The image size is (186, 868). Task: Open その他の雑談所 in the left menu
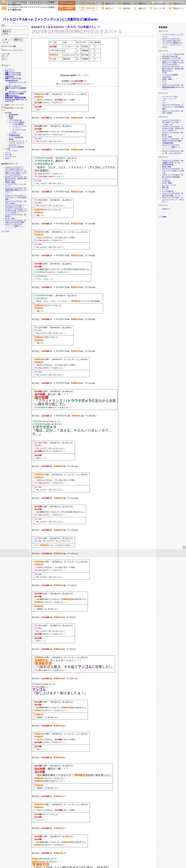pos(18,124)
